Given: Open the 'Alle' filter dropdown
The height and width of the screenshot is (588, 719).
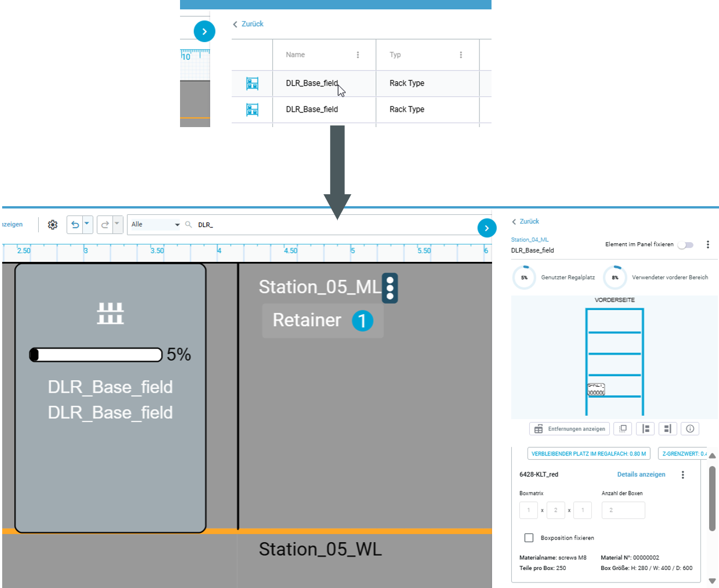Looking at the screenshot, I should coord(155,225).
